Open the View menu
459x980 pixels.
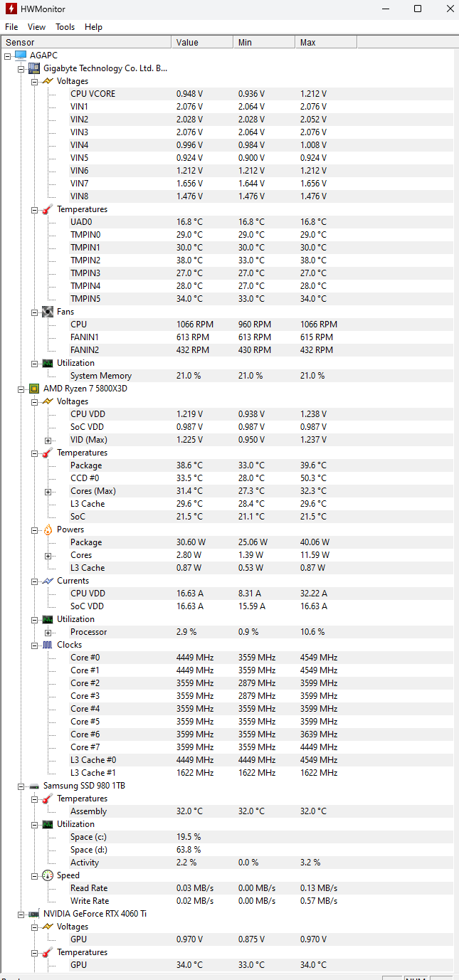point(37,27)
